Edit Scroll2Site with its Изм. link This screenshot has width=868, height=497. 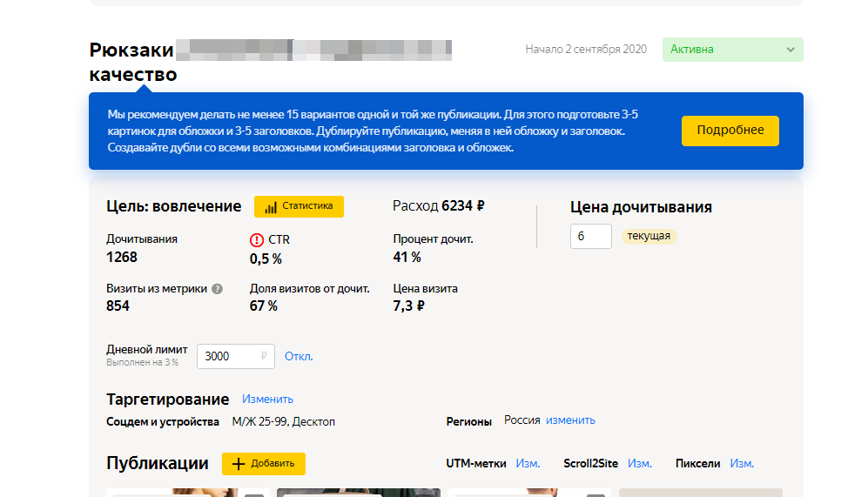640,464
